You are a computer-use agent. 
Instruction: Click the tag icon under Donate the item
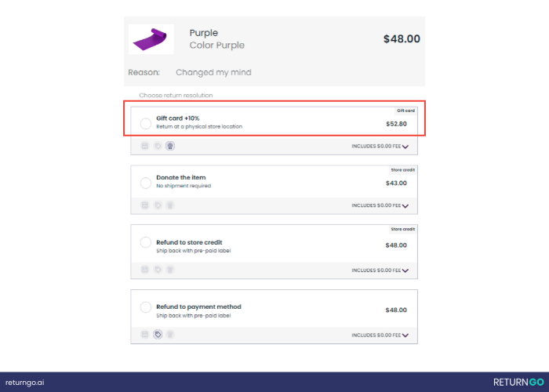coord(158,205)
